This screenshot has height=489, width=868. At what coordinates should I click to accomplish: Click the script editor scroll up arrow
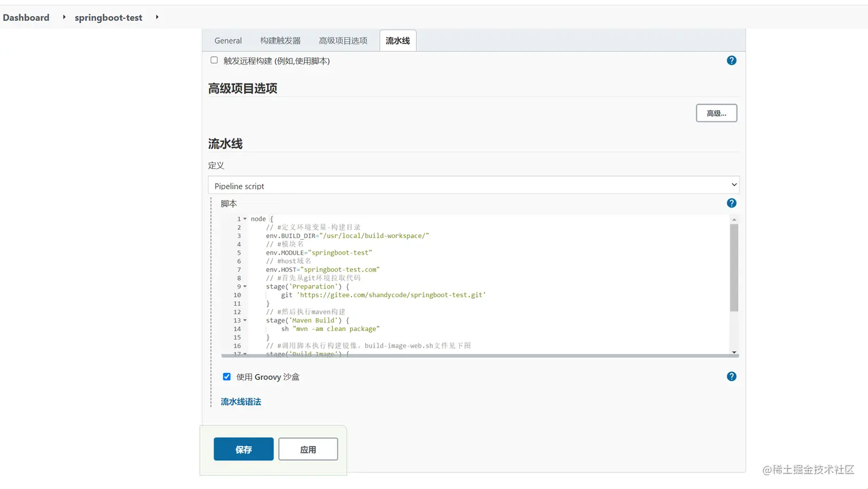[x=734, y=220]
